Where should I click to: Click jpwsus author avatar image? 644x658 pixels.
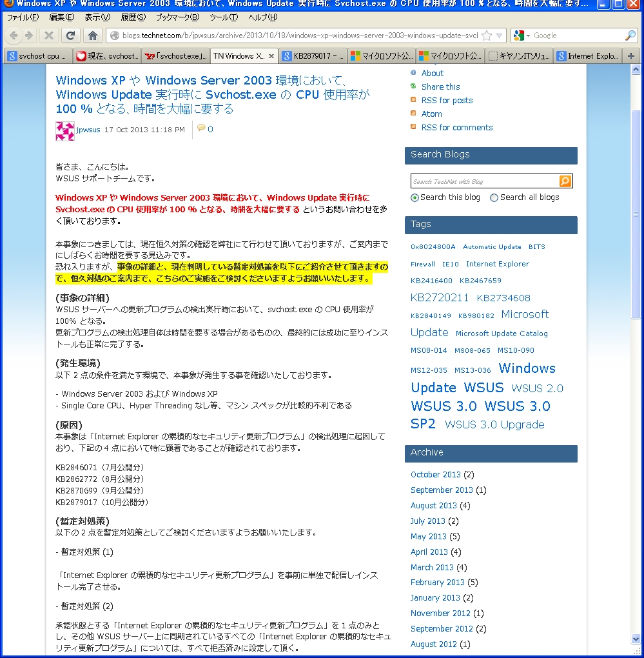[65, 131]
